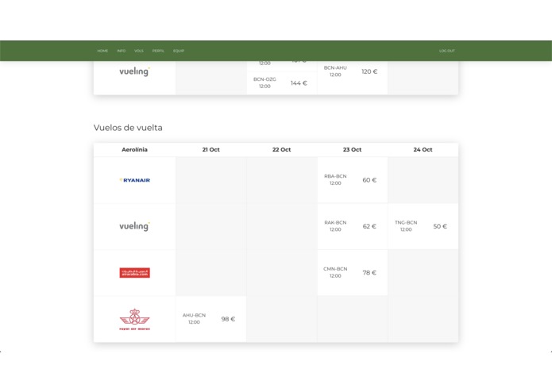Select the CMN-BCN Air Arabia flight
The image size is (552, 392).
click(x=353, y=273)
